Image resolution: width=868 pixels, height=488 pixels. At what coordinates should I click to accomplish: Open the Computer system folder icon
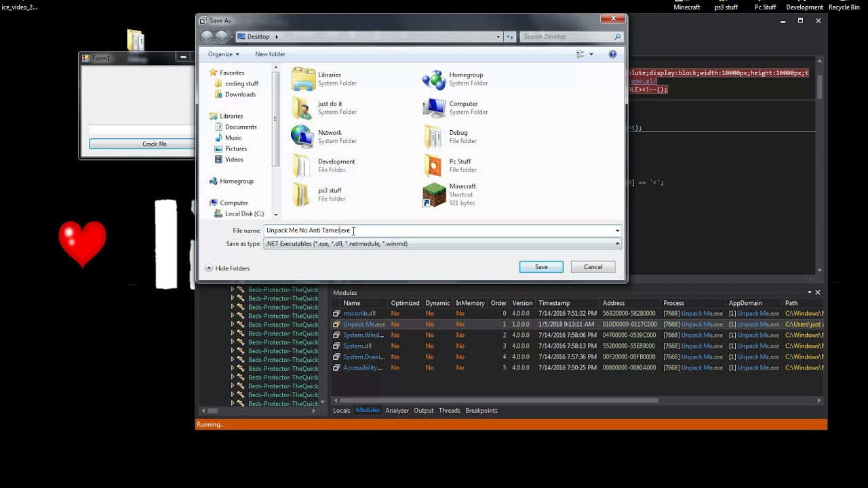coord(434,108)
